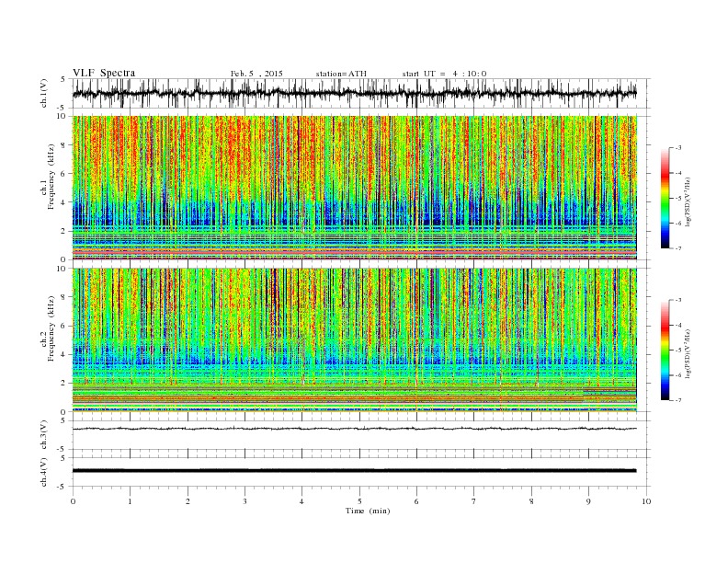The height and width of the screenshot is (563, 728).
Task: Click the 'VLF Spectra' title text
Action: (104, 73)
